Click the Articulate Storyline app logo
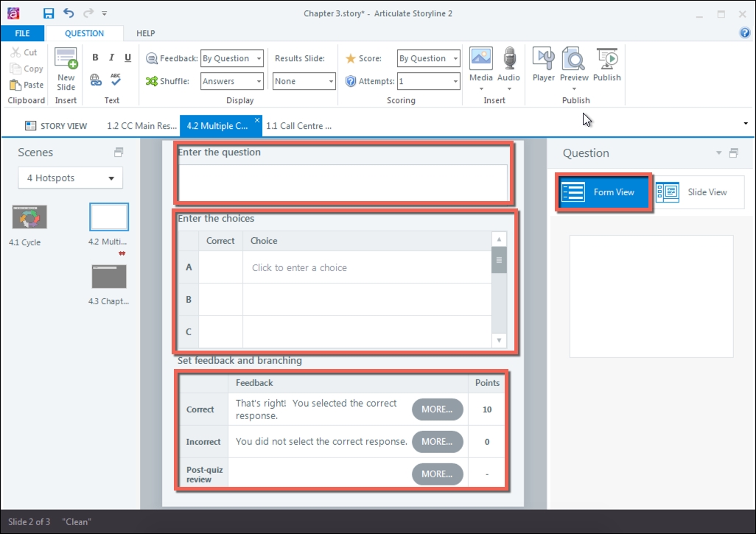This screenshot has height=534, width=756. (13, 13)
